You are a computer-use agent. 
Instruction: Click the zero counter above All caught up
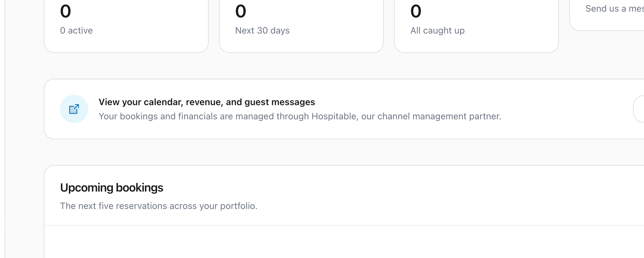415,11
